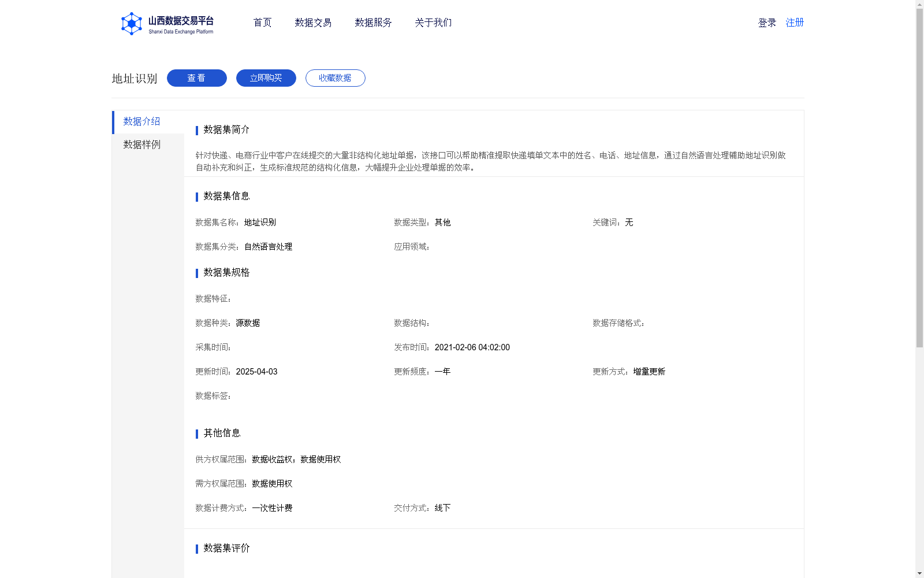
Task: Click the 数据特征 label
Action: [213, 299]
